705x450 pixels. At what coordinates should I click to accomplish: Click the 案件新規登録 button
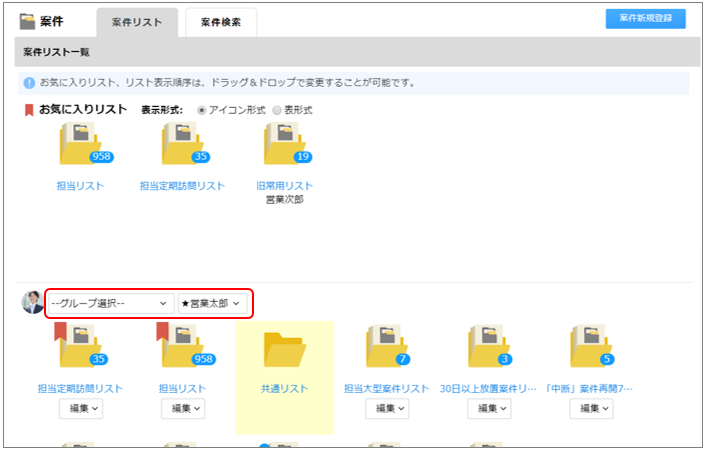[646, 18]
